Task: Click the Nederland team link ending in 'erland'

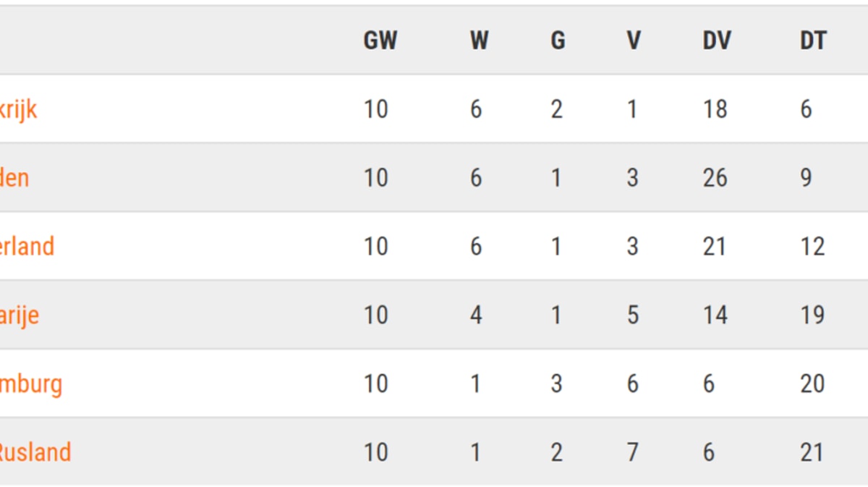Action: [x=27, y=247]
